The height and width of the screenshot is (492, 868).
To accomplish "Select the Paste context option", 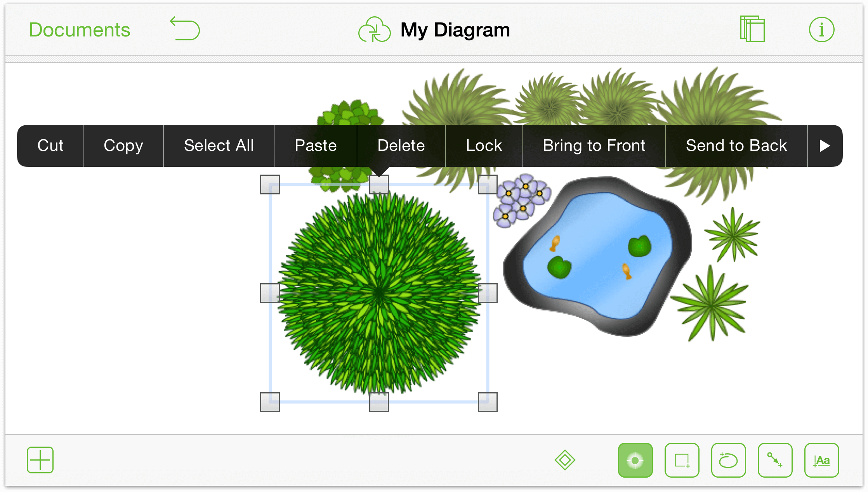I will (x=316, y=146).
